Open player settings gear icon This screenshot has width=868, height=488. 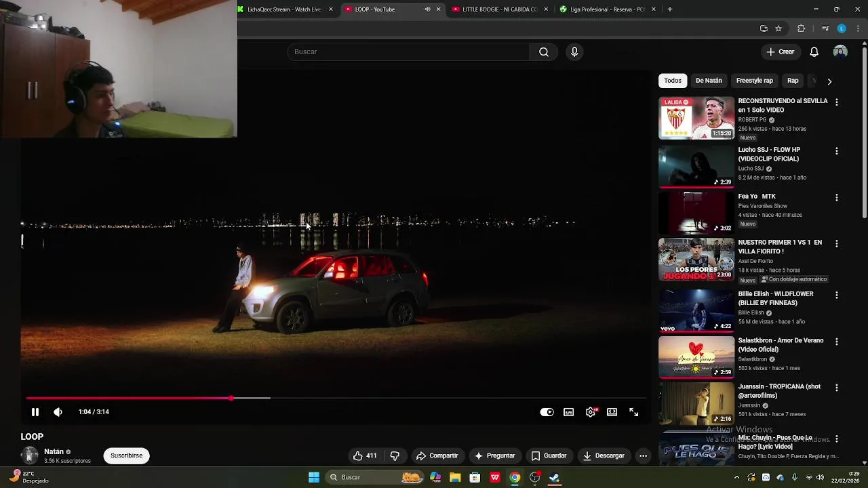coord(591,412)
